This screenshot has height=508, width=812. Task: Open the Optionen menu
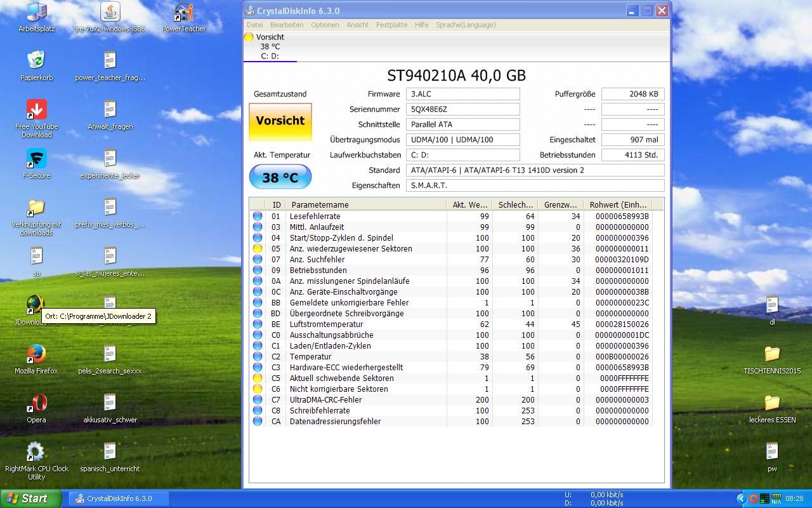point(325,25)
